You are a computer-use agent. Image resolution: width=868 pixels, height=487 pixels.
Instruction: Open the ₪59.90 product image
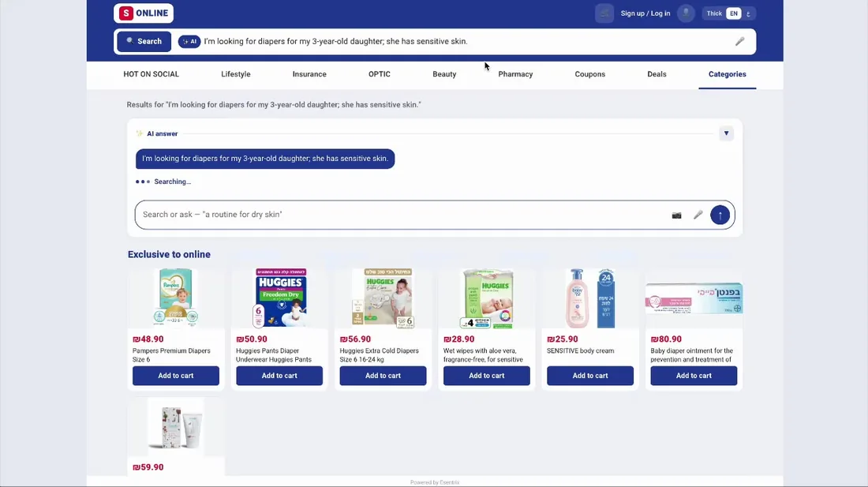(x=176, y=427)
